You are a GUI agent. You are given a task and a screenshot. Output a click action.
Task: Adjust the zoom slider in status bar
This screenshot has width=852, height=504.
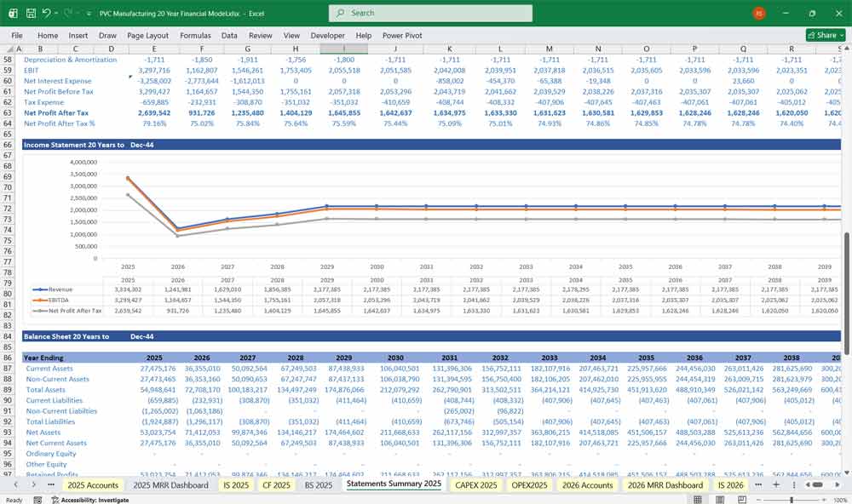[792, 500]
